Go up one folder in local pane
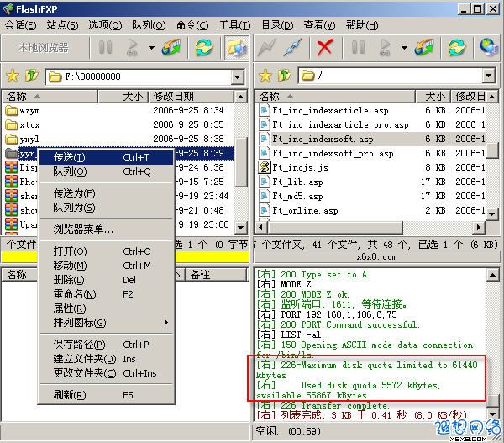This screenshot has width=504, height=443. pyautogui.click(x=32, y=76)
